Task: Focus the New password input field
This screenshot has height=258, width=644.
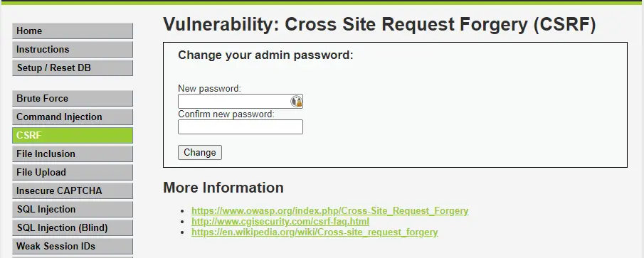Action: pyautogui.click(x=241, y=102)
